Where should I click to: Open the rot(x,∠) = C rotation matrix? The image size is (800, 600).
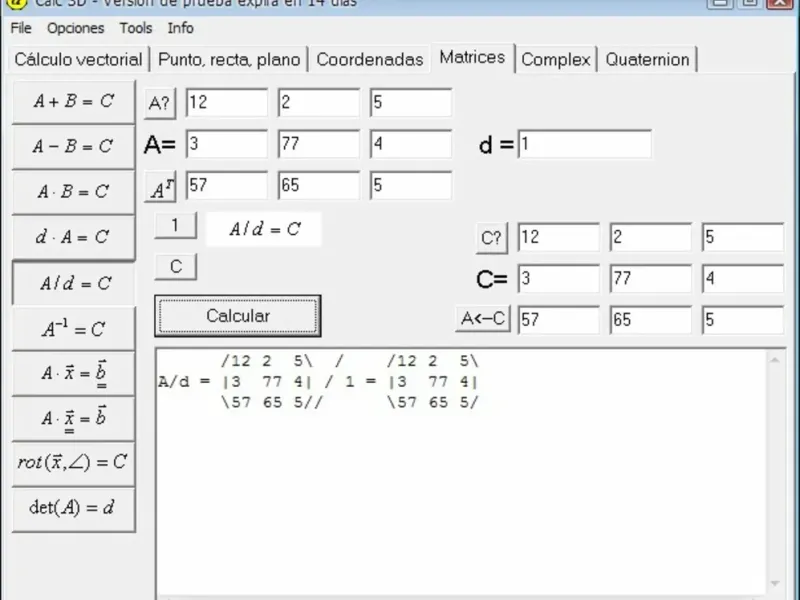(74, 464)
